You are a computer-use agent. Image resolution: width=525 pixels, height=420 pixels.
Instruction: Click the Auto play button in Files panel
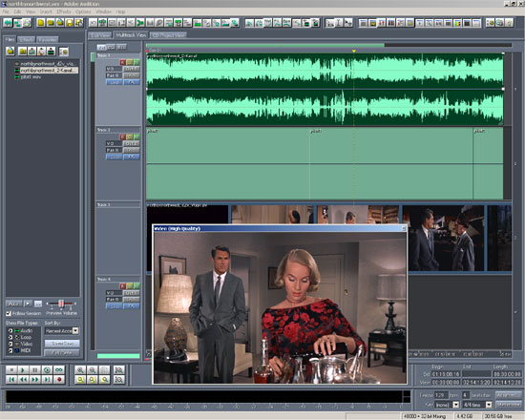tap(13, 304)
